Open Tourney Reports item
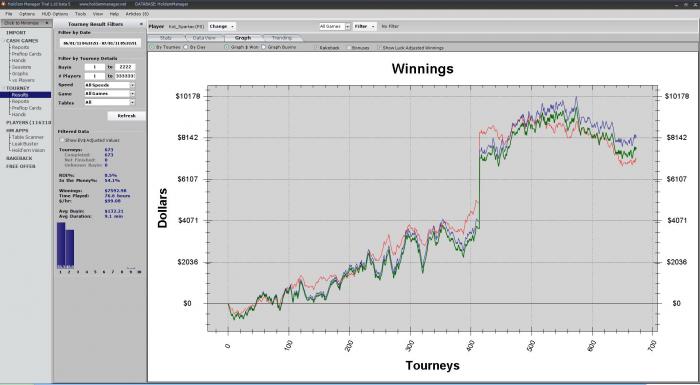The image size is (700, 385). pos(20,101)
